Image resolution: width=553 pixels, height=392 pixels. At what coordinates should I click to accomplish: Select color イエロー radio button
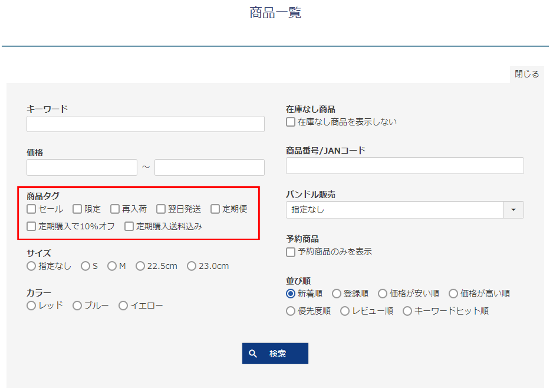coord(123,306)
